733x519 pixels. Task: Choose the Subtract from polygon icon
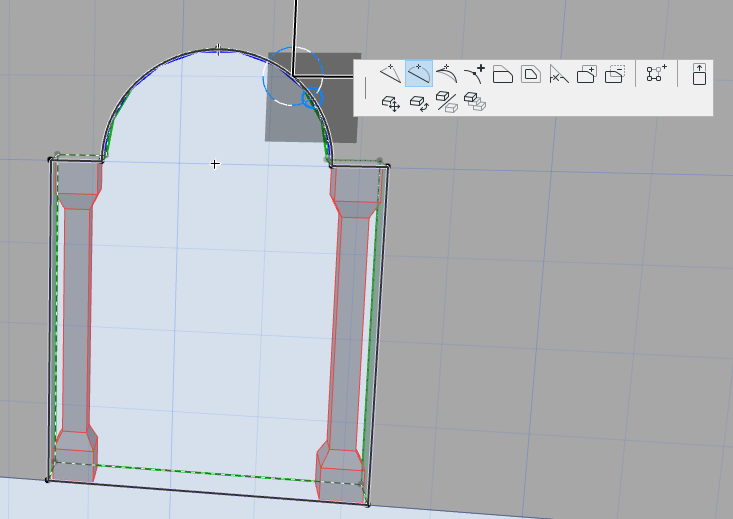(x=615, y=74)
